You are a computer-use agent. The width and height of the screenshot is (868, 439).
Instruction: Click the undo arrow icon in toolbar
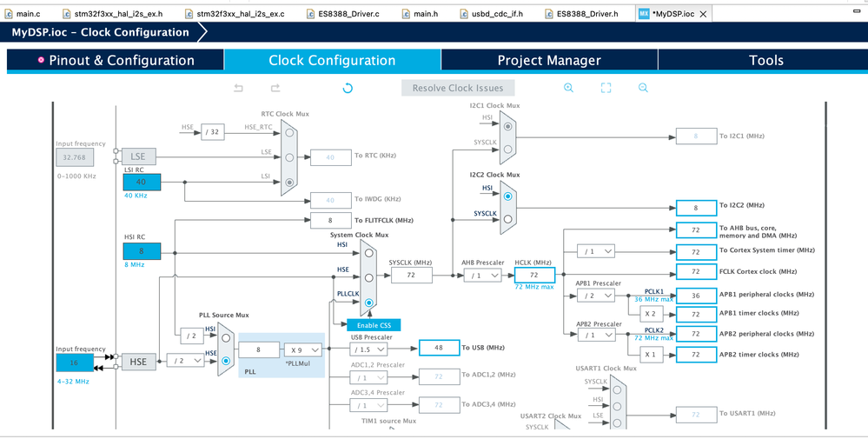[239, 88]
